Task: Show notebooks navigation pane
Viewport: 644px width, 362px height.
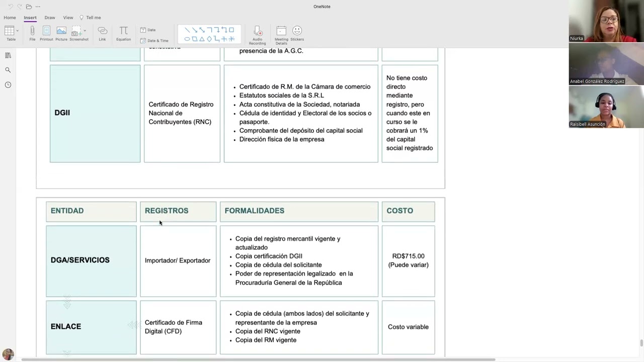Action: (8, 55)
